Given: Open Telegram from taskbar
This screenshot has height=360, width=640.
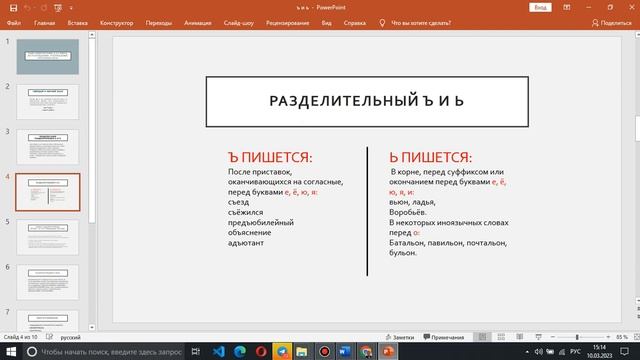Looking at the screenshot, I should pos(282,351).
